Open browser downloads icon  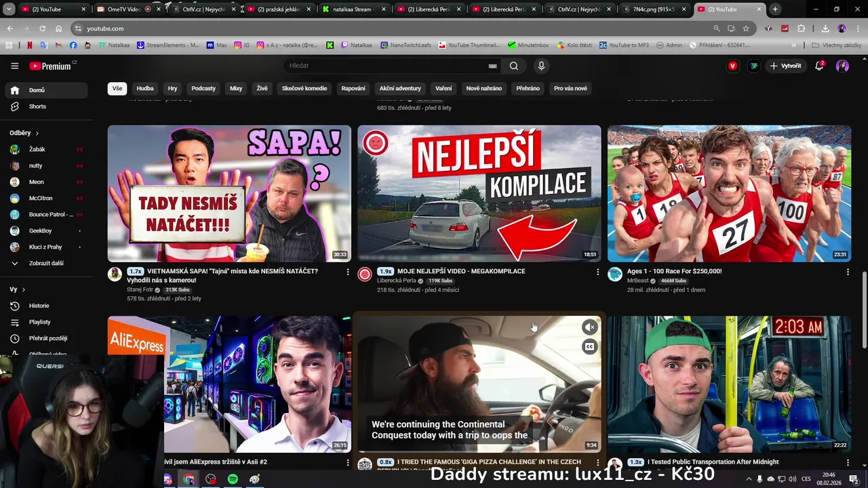[825, 28]
